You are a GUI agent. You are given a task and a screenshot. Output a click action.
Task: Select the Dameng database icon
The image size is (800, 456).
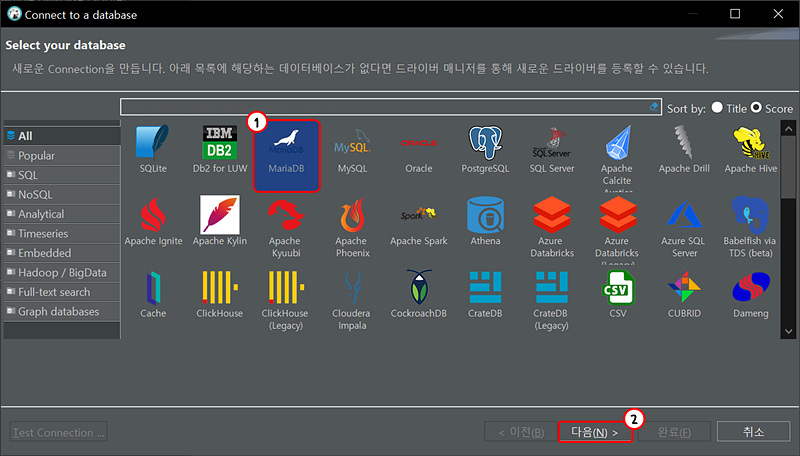tap(751, 294)
